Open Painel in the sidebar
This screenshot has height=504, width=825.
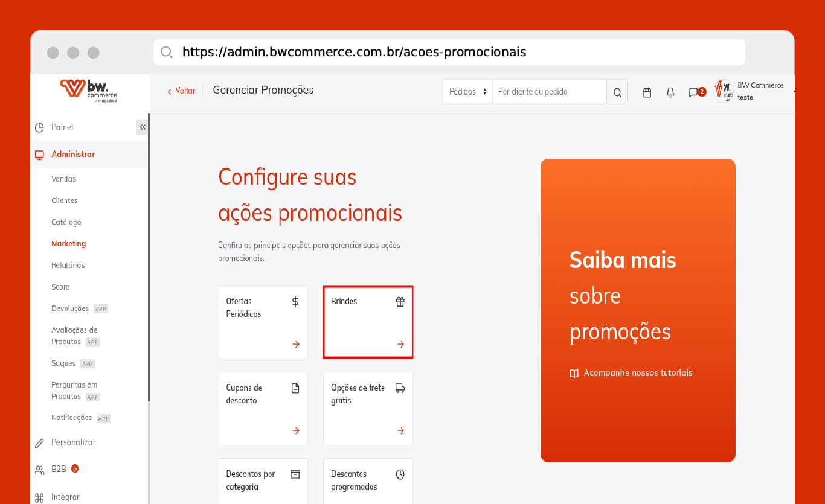[62, 127]
